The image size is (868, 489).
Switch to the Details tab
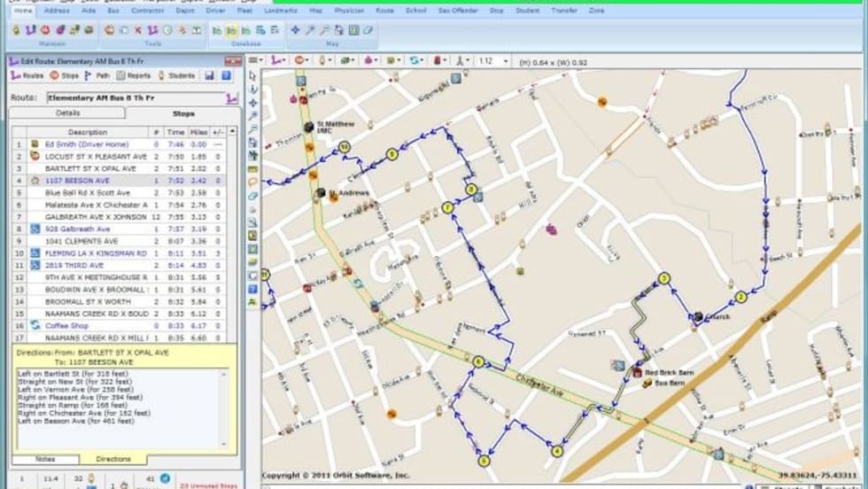tap(68, 113)
